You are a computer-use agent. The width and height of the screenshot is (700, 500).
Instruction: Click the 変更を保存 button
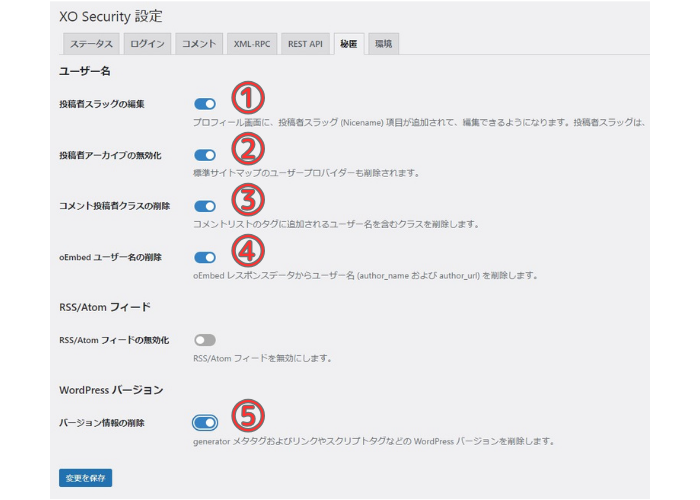85,478
